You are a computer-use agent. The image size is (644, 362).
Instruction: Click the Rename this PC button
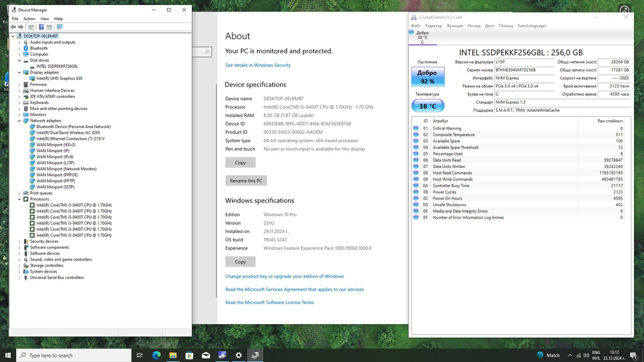[246, 180]
